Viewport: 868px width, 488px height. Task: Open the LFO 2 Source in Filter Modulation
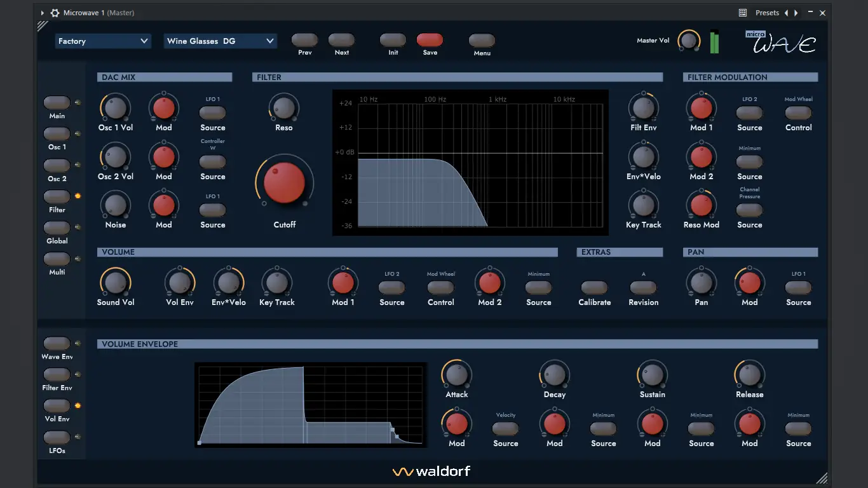[x=750, y=113]
